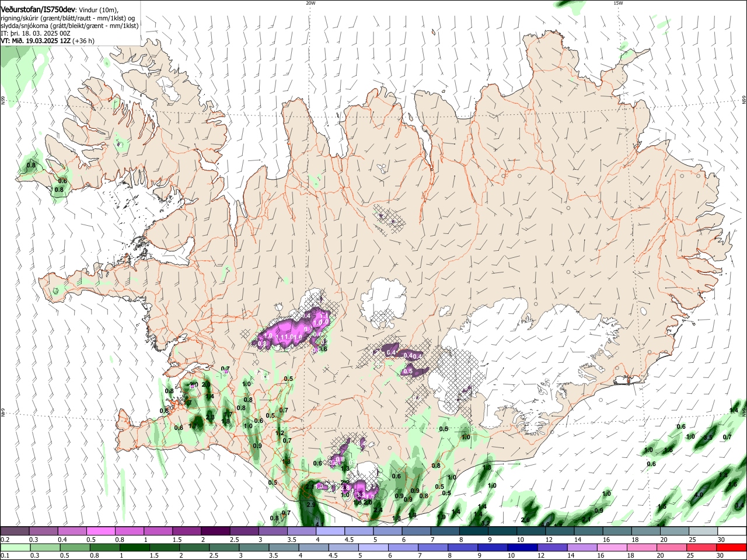Click the 0.5–0.8 swatch in lower rain legend
This screenshot has height=560, width=747.
(x=75, y=547)
